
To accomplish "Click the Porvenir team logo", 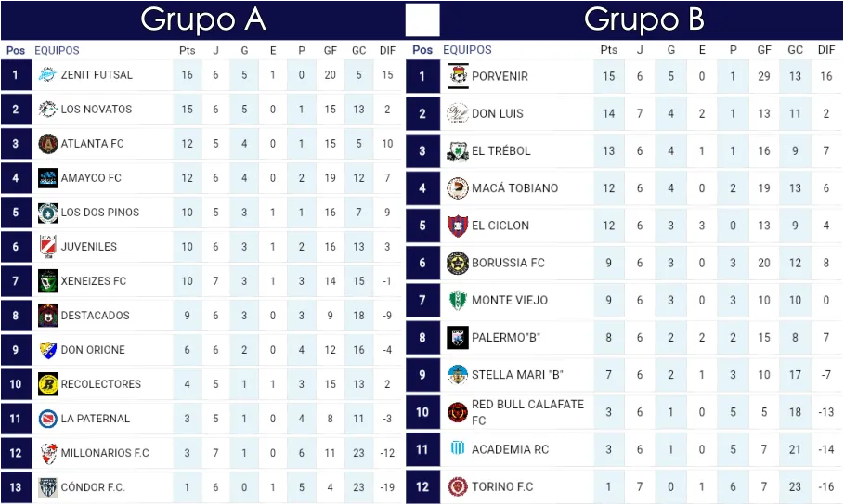I will click(457, 75).
